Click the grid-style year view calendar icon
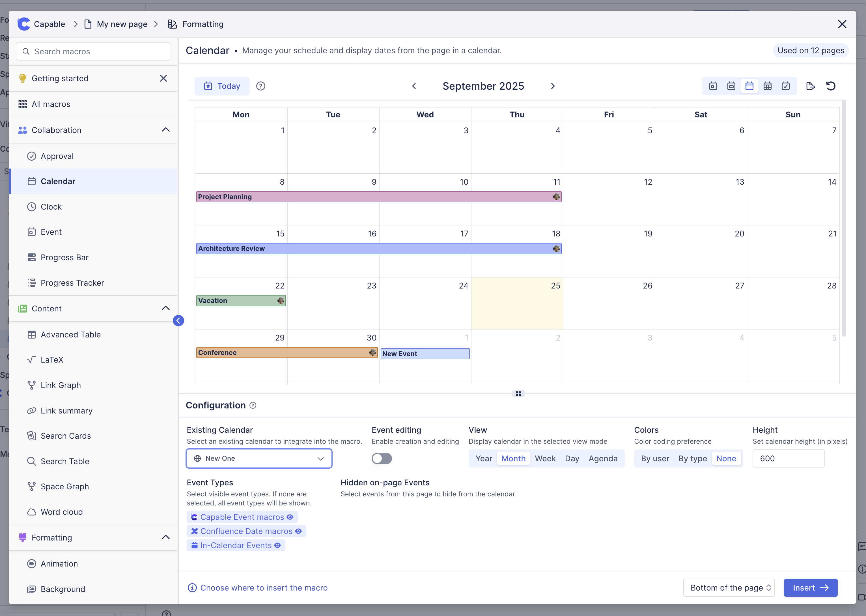 [767, 86]
